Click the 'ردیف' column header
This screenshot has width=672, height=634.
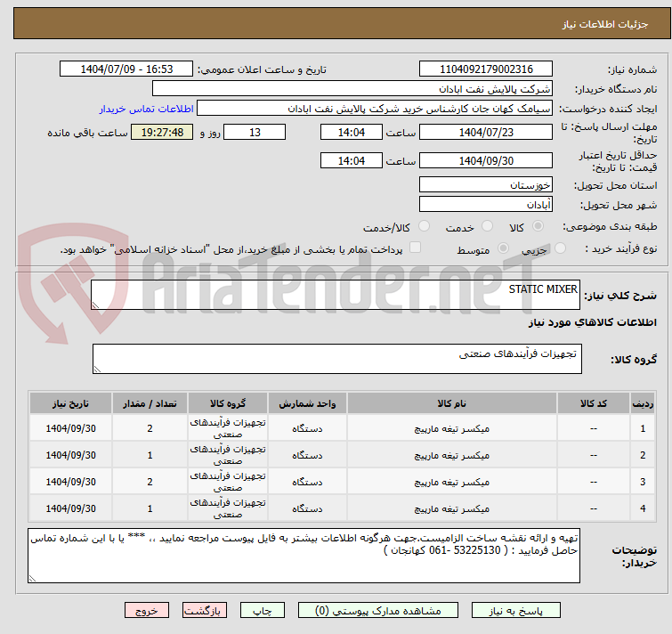643,403
